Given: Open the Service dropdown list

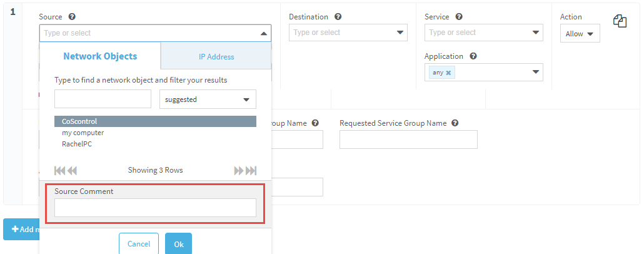Looking at the screenshot, I should (536, 33).
